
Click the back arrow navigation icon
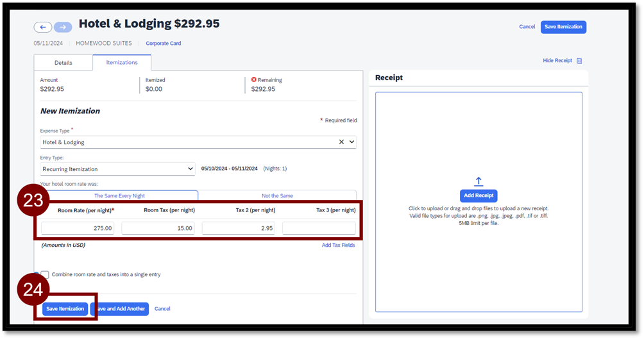42,27
